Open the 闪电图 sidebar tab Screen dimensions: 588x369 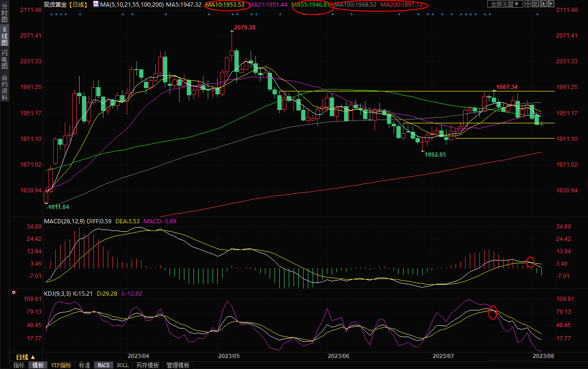[4, 60]
